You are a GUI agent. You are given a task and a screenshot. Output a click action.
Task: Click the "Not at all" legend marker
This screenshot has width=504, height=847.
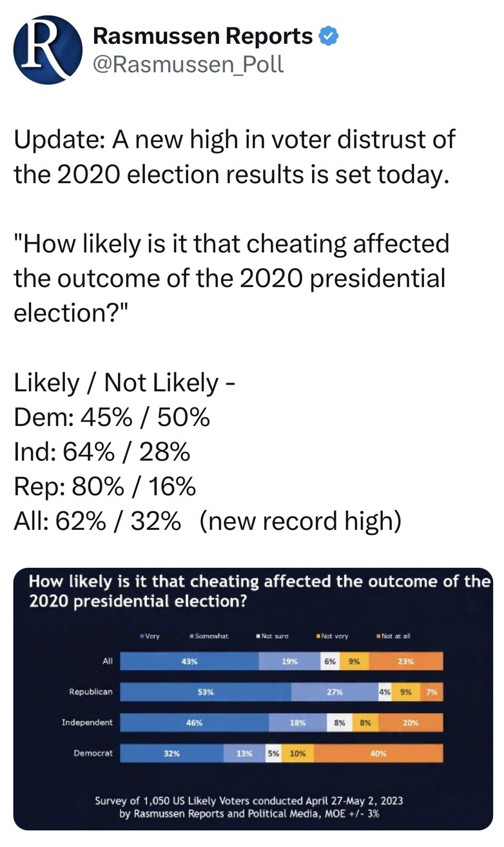(378, 636)
